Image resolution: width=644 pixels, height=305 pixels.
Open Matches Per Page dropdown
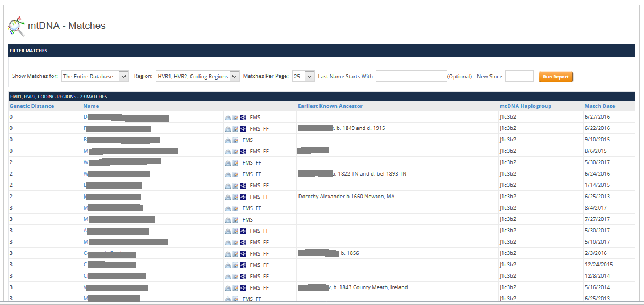(x=304, y=76)
